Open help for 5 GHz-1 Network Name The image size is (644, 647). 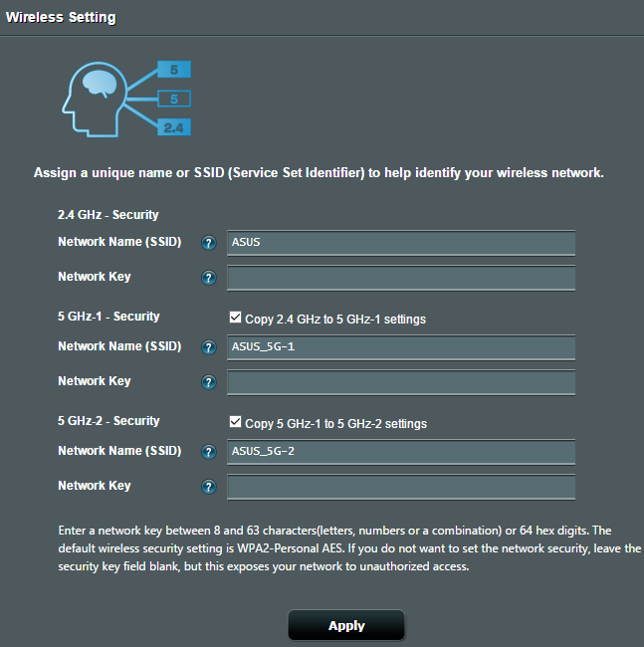[x=208, y=347]
